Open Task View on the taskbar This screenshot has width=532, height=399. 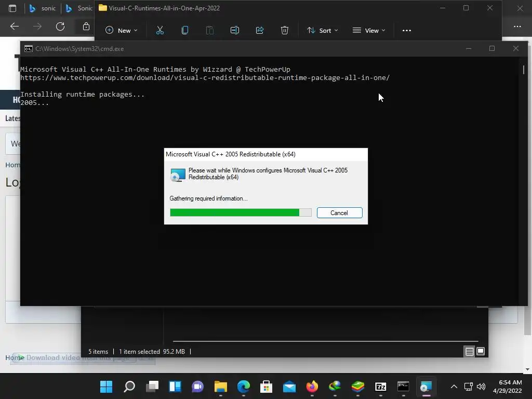[x=152, y=387]
